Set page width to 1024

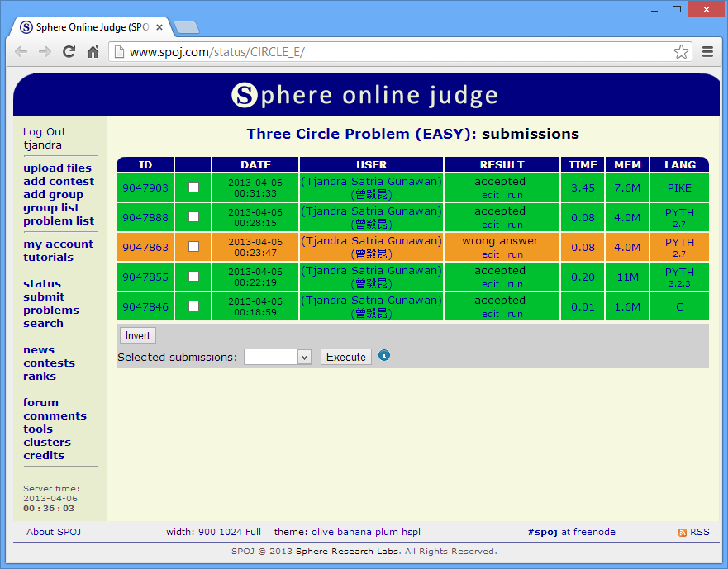pos(230,532)
